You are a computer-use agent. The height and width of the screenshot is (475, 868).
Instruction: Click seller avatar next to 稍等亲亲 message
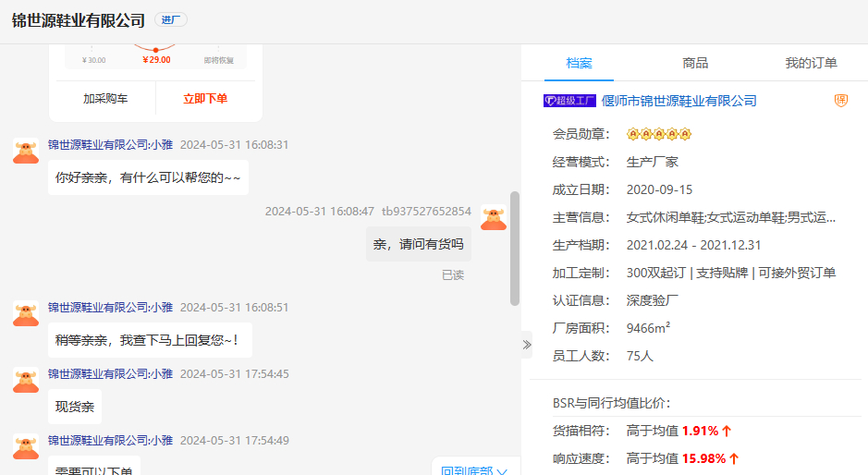[26, 313]
